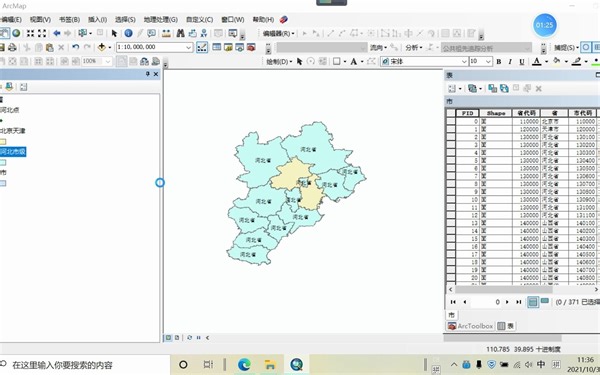Viewport: 600px width, 375px height.
Task: Switch to the ArcToolbox tab
Action: pos(470,326)
